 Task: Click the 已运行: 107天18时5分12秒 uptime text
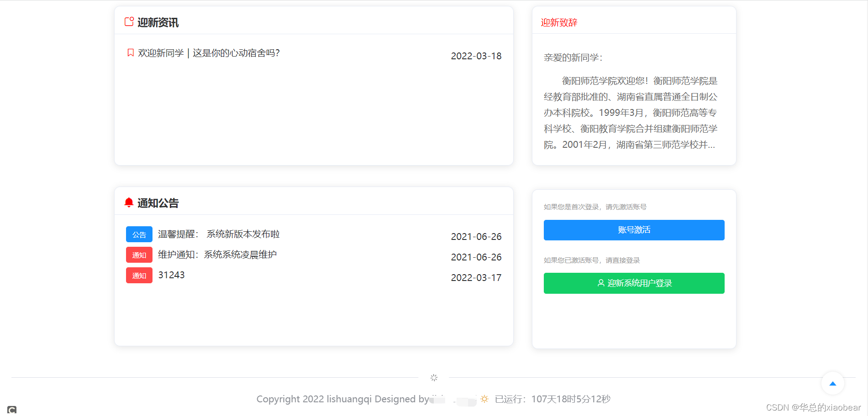[552, 399]
